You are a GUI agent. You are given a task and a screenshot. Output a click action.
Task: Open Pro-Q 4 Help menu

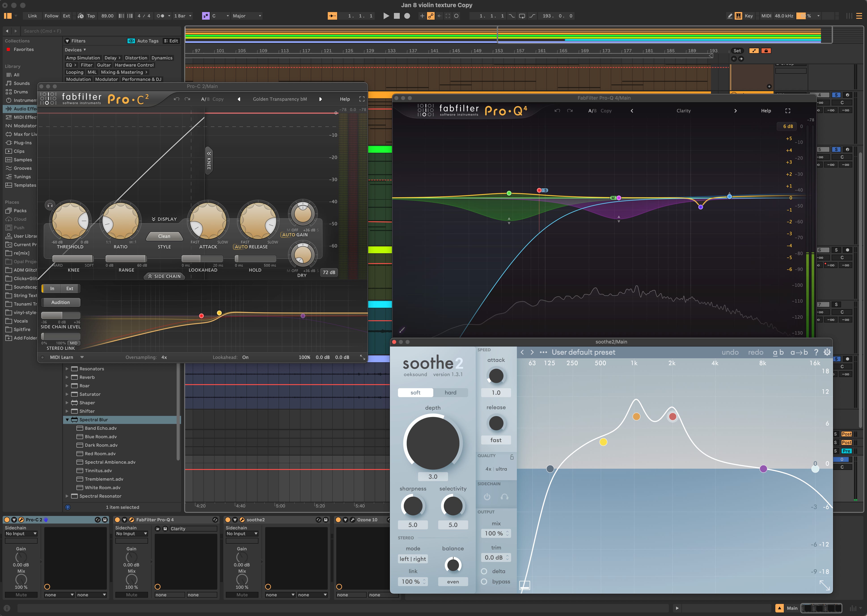(x=766, y=111)
